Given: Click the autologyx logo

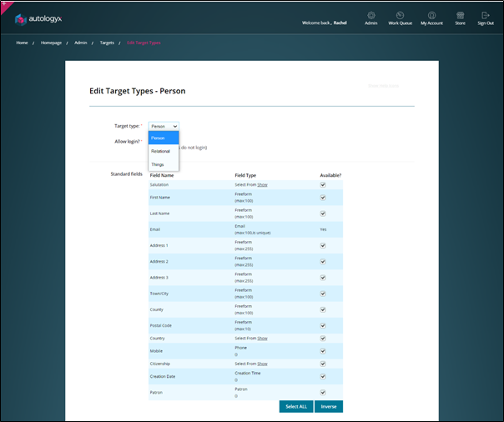Looking at the screenshot, I should pos(38,19).
